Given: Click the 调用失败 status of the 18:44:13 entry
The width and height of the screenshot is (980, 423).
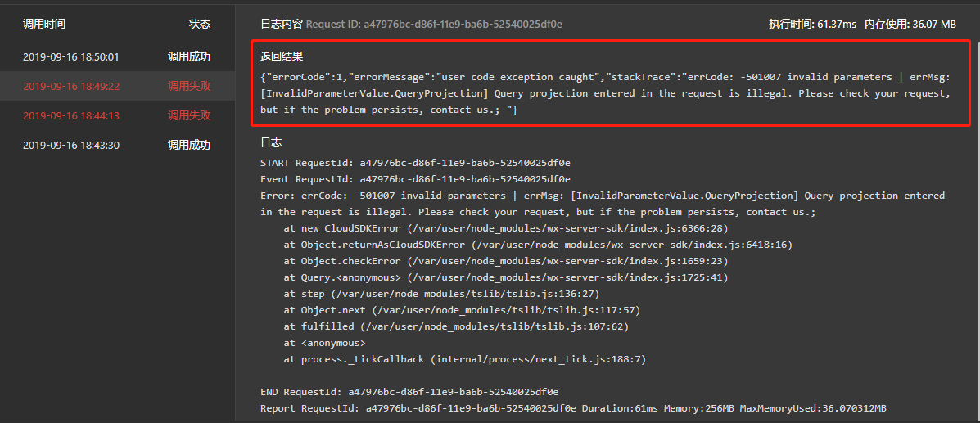Looking at the screenshot, I should pos(189,115).
